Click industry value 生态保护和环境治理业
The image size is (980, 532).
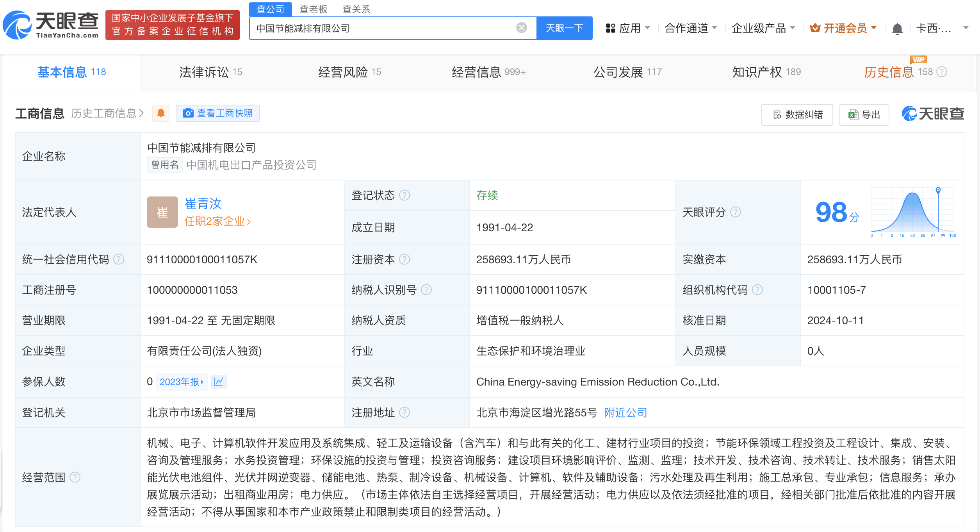click(531, 351)
